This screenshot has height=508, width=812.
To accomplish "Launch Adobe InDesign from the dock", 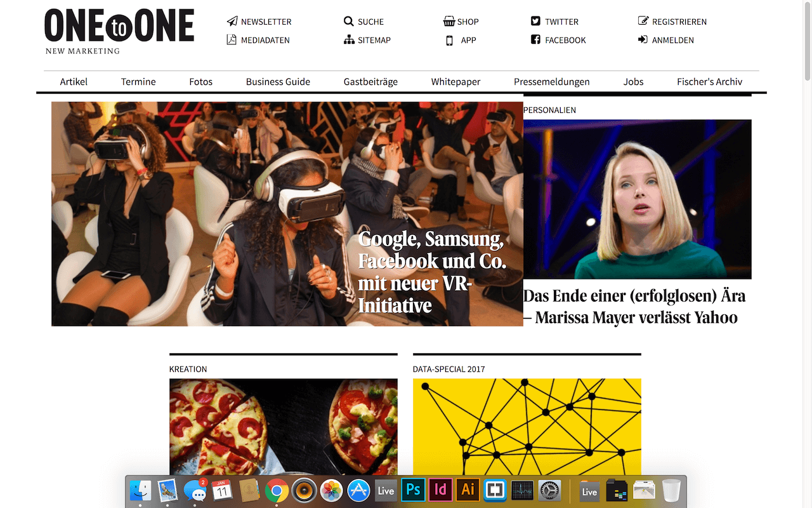I will click(x=440, y=490).
